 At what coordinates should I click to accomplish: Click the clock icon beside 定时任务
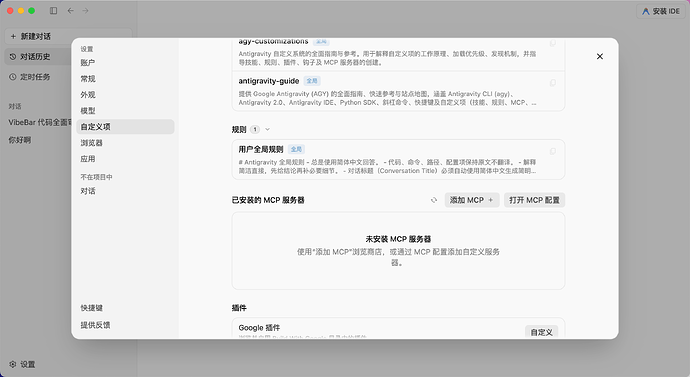(x=13, y=77)
